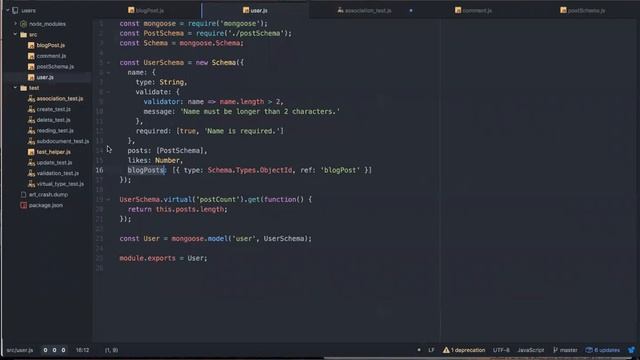
Task: Open the git branch master indicator
Action: pyautogui.click(x=565, y=350)
